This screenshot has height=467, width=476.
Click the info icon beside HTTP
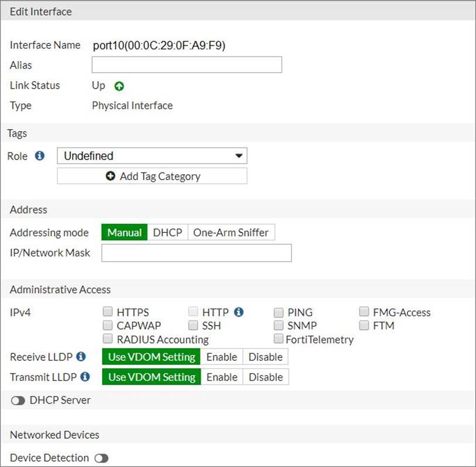coord(239,312)
